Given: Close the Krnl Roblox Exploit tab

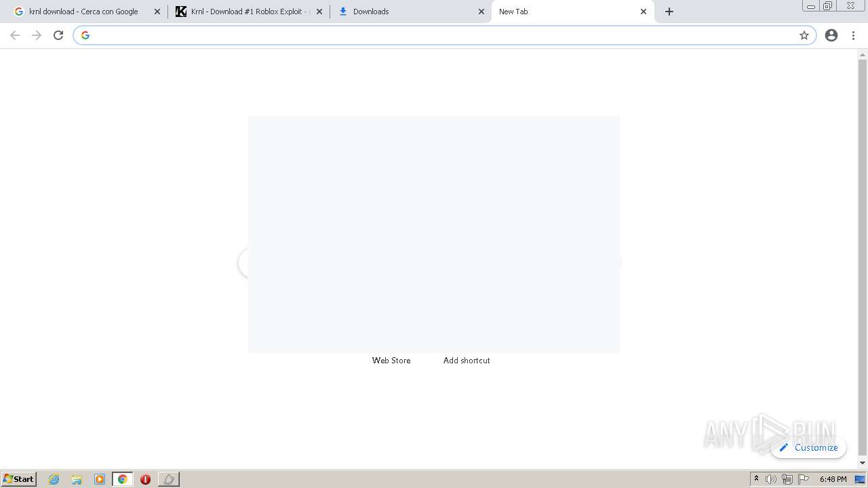Looking at the screenshot, I should click(319, 12).
